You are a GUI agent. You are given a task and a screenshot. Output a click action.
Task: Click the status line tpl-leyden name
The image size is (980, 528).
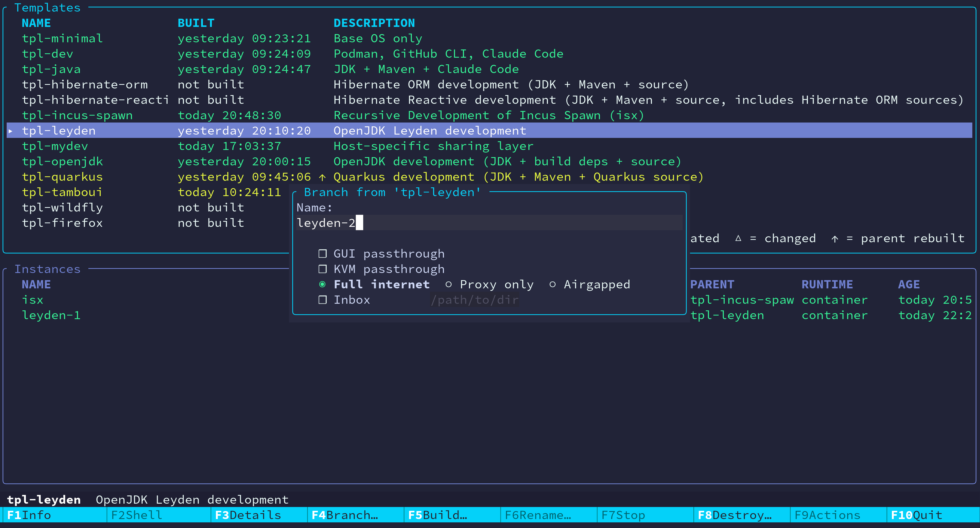pyautogui.click(x=44, y=500)
